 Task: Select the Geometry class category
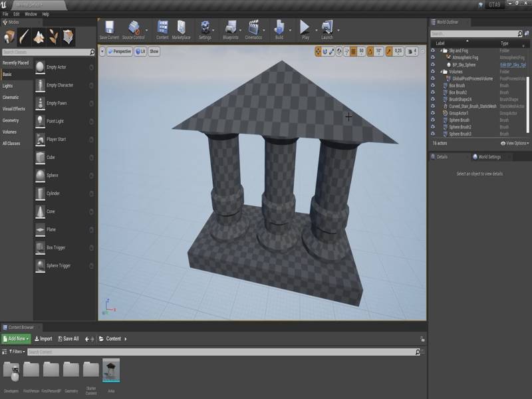pos(11,120)
